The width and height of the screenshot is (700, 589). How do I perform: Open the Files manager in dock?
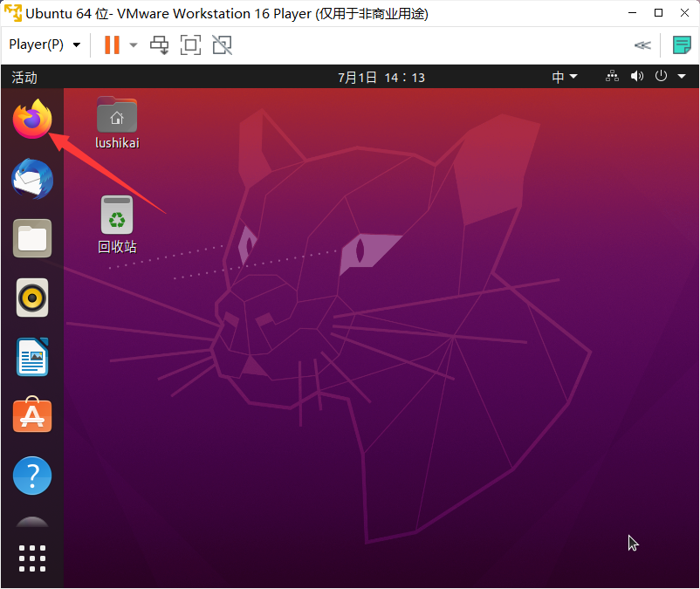coord(32,238)
